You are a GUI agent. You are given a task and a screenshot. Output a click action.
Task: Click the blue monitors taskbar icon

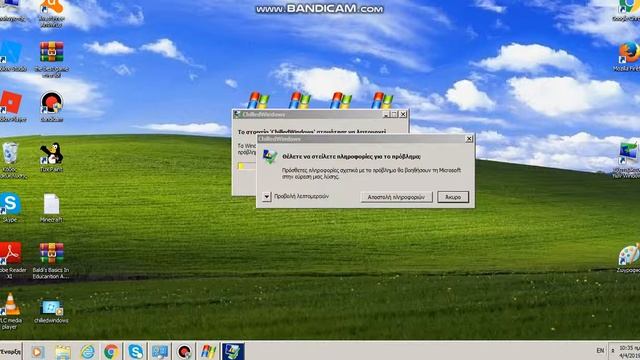(160, 351)
